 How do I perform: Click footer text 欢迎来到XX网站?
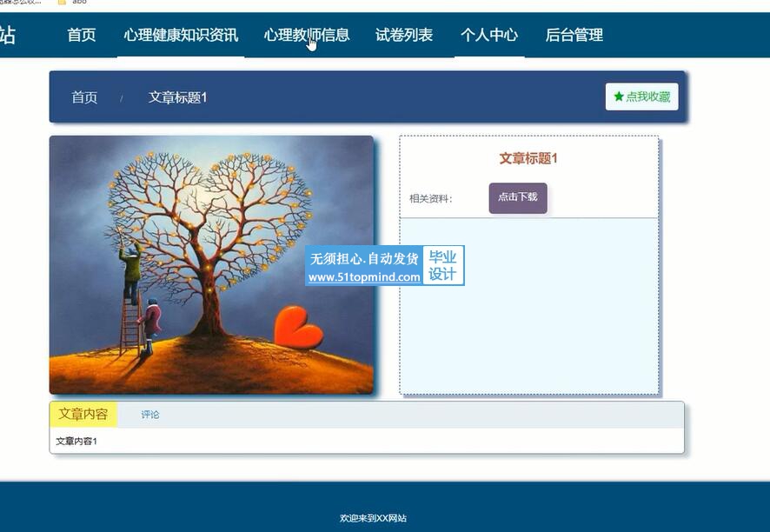coord(373,518)
